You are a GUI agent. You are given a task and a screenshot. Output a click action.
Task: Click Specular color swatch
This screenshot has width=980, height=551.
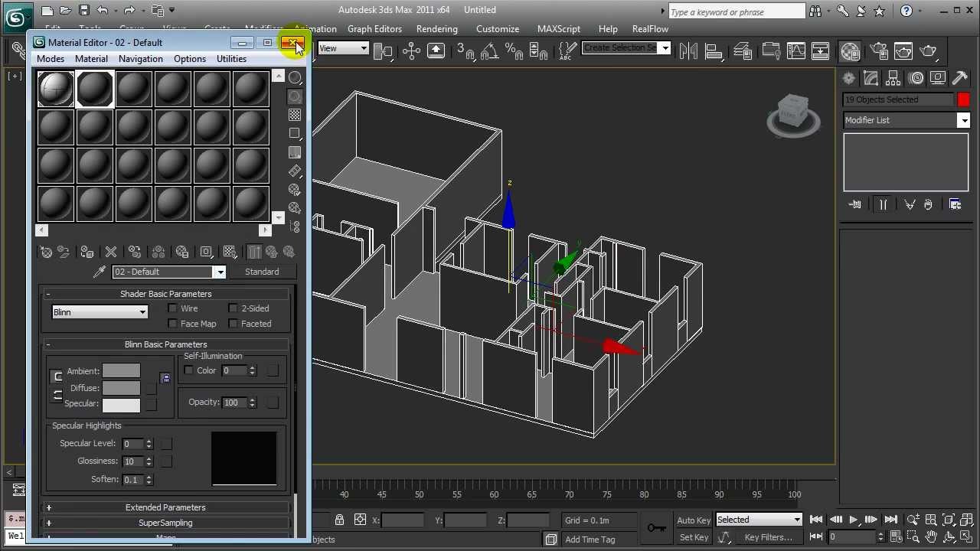[x=121, y=404]
